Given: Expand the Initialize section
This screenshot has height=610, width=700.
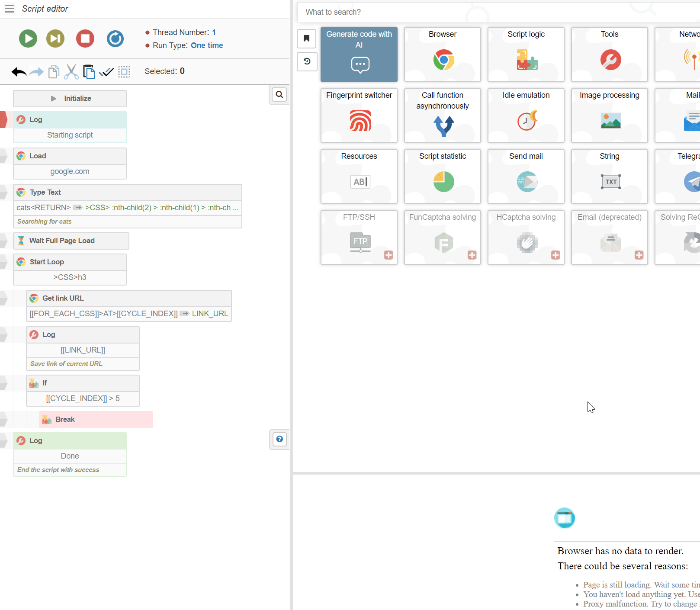Looking at the screenshot, I should click(x=70, y=99).
